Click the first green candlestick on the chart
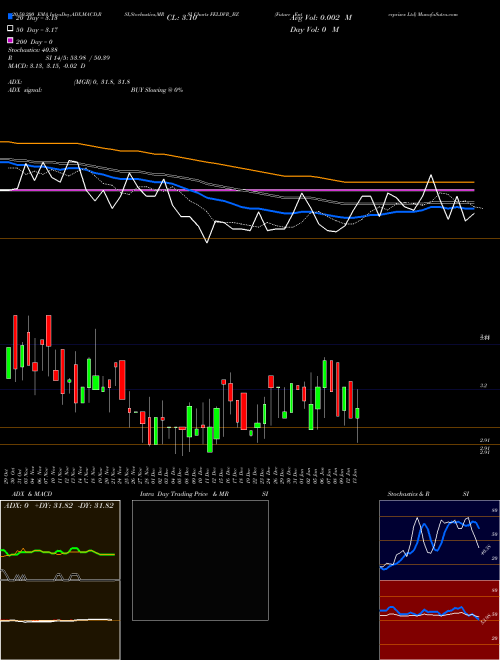Viewport: 500px width, 660px height. (x=8, y=363)
